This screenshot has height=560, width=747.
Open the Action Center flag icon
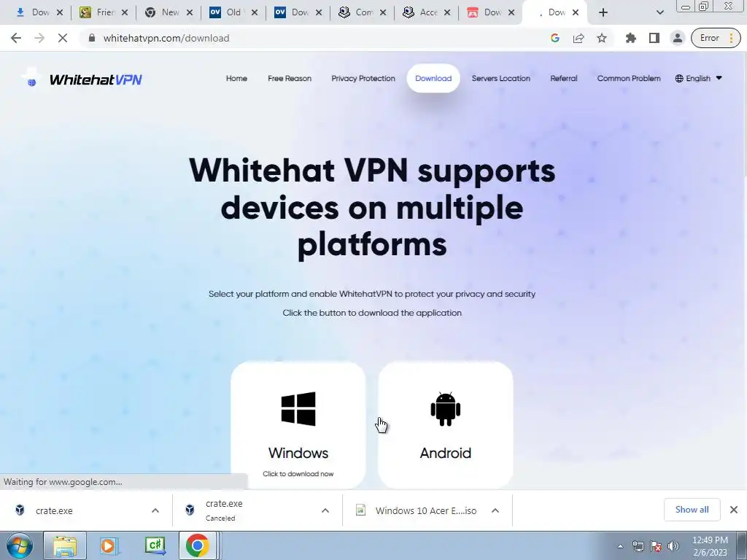click(x=656, y=546)
